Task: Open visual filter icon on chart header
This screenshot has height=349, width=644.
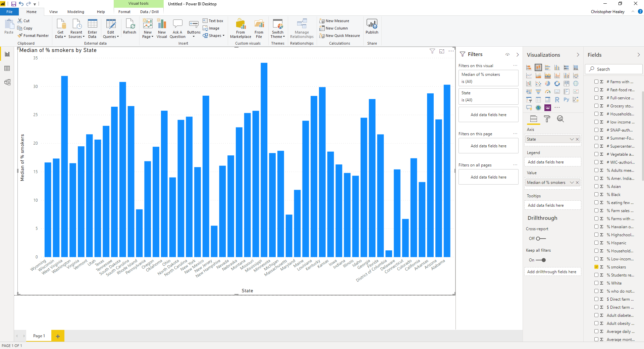Action: point(432,51)
